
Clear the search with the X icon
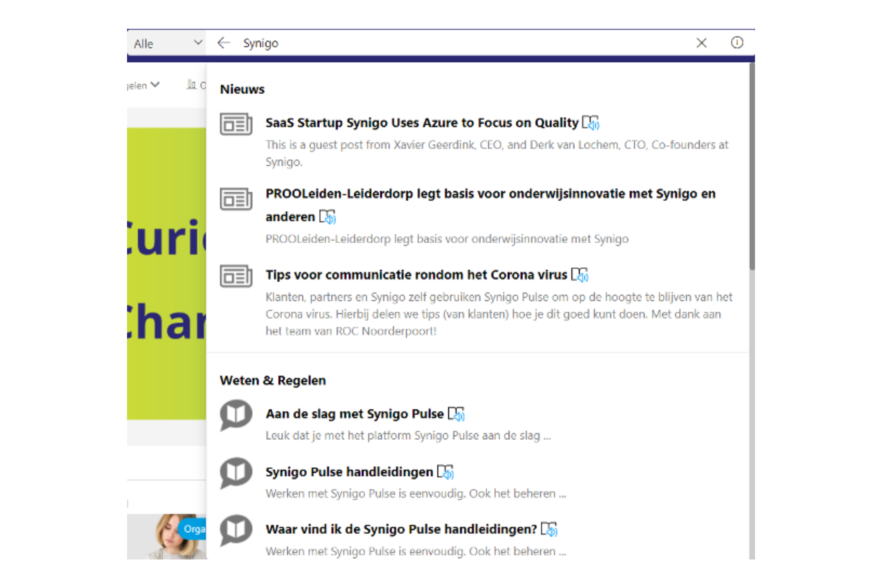tap(701, 43)
